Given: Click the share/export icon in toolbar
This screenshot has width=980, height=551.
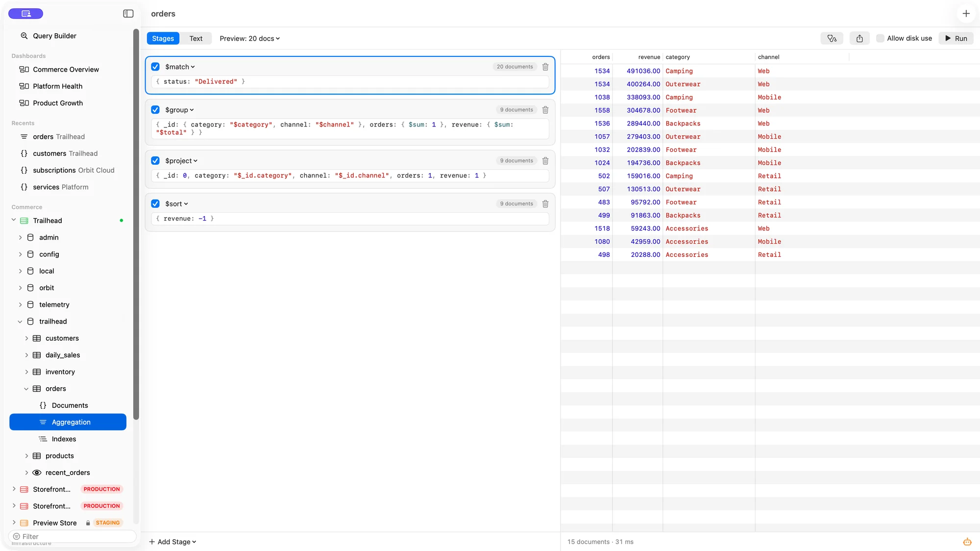Looking at the screenshot, I should 859,38.
